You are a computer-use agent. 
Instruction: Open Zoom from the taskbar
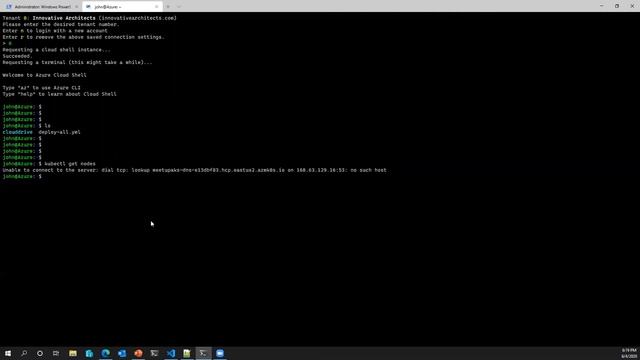pyautogui.click(x=220, y=353)
